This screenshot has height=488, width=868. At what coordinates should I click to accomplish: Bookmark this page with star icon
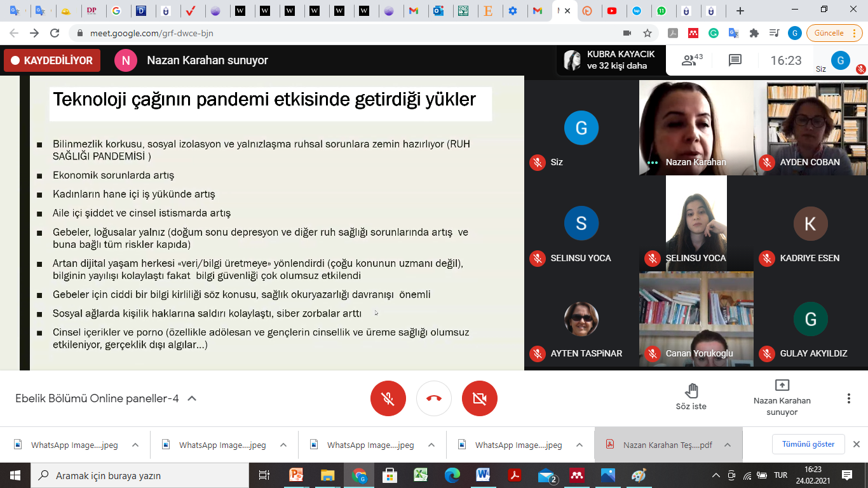tap(648, 33)
